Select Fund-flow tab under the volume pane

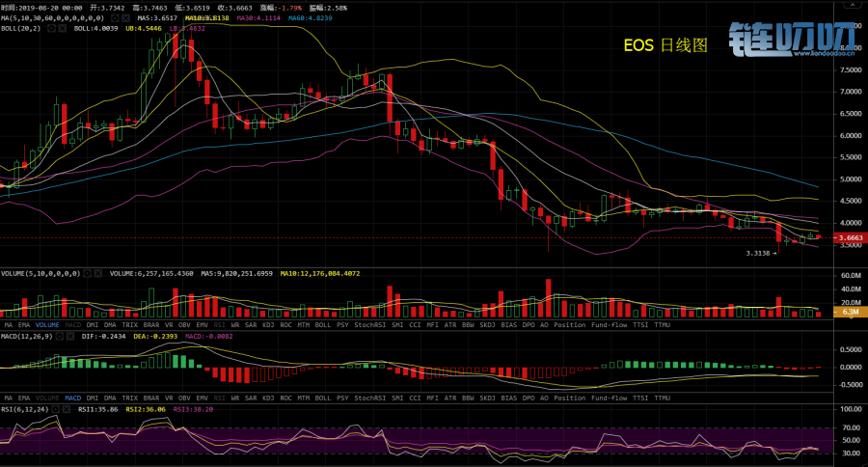(x=609, y=325)
